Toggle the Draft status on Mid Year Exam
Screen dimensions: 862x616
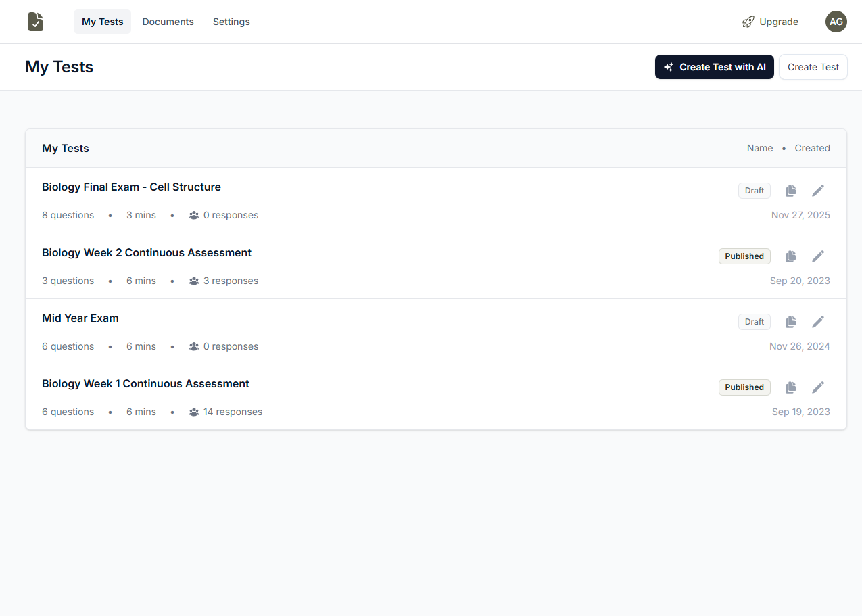(x=754, y=321)
